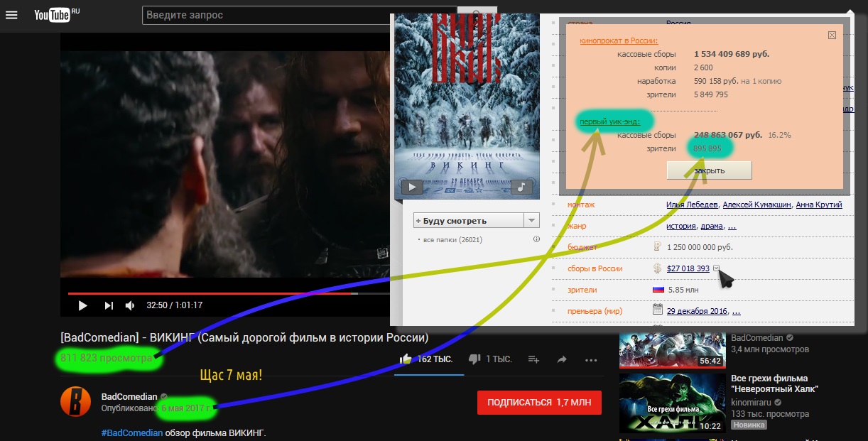Click the '32:50 / 1:01:17' time display

pos(174,305)
